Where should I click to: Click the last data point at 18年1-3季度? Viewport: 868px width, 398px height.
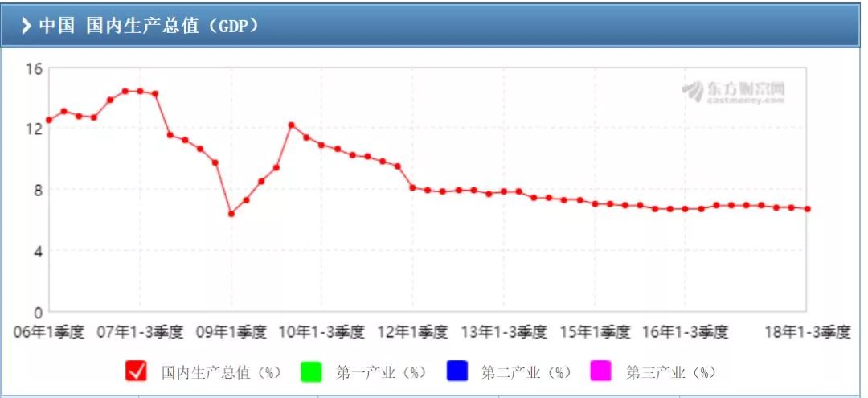coord(807,209)
